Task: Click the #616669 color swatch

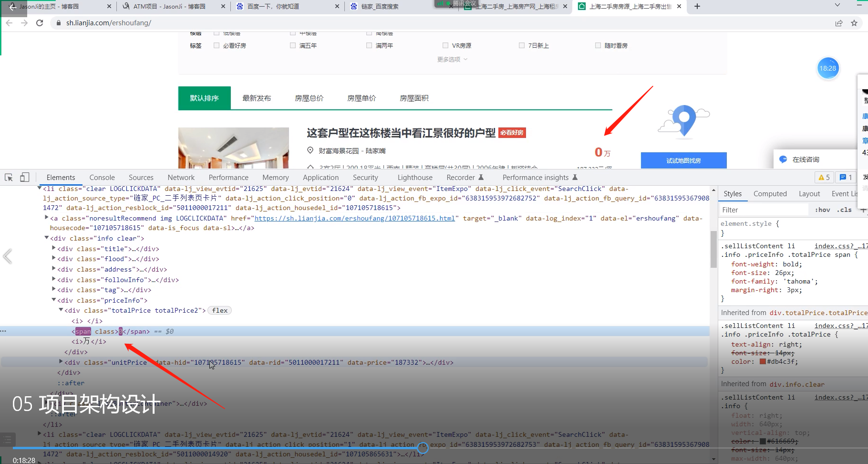Action: [763, 442]
